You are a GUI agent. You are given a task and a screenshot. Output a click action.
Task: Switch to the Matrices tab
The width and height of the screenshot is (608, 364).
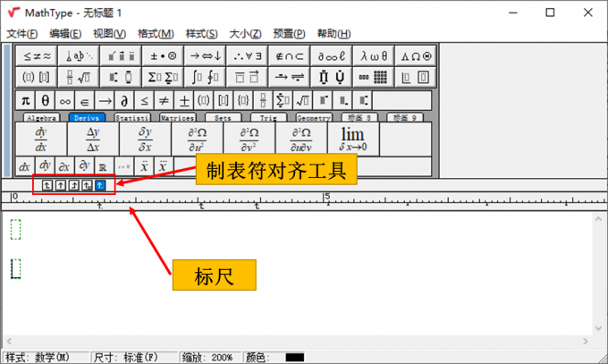coord(178,117)
